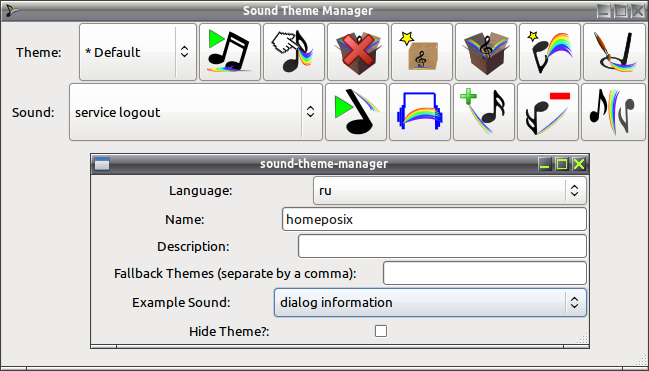The height and width of the screenshot is (371, 649).
Task: Play whole theme with green arrow double-note icon
Action: (x=230, y=52)
